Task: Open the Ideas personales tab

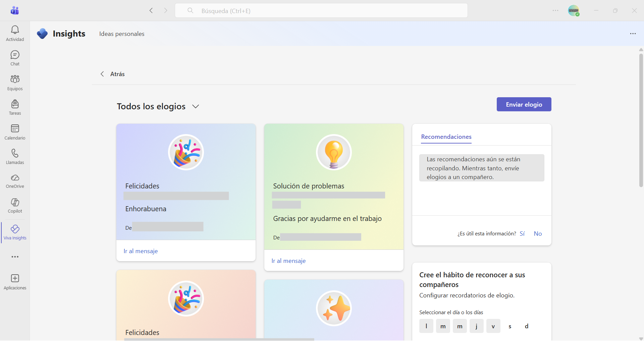Action: 122,34
